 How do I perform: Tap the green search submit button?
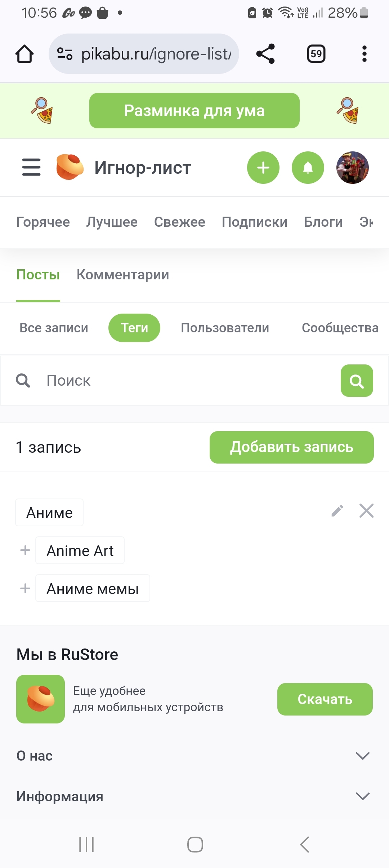[x=357, y=381]
